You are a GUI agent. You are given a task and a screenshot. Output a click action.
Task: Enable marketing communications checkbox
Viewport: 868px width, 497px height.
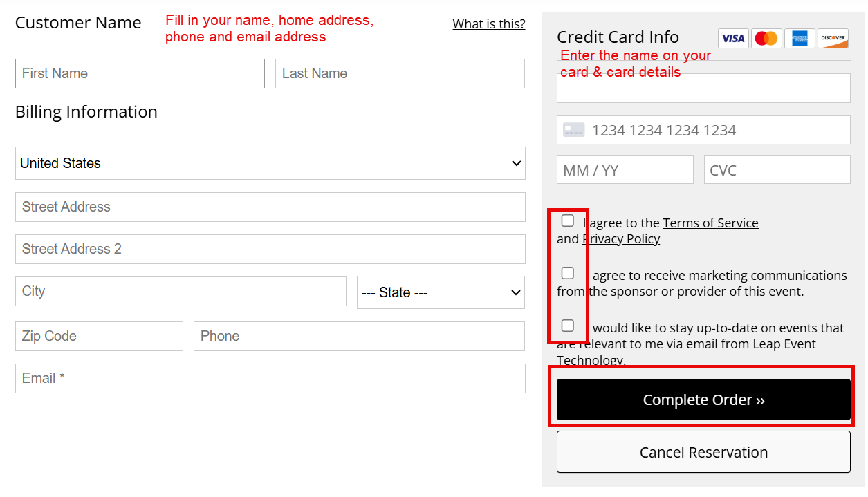point(568,273)
